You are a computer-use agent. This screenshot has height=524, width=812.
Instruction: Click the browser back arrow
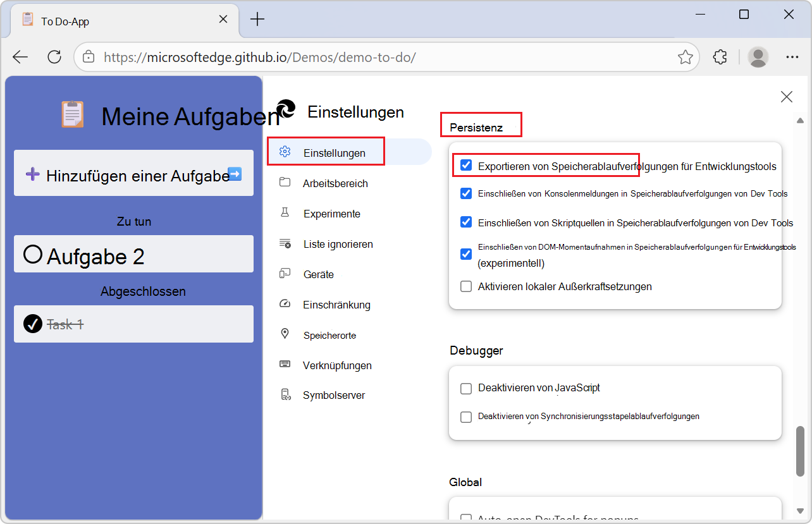click(x=20, y=57)
